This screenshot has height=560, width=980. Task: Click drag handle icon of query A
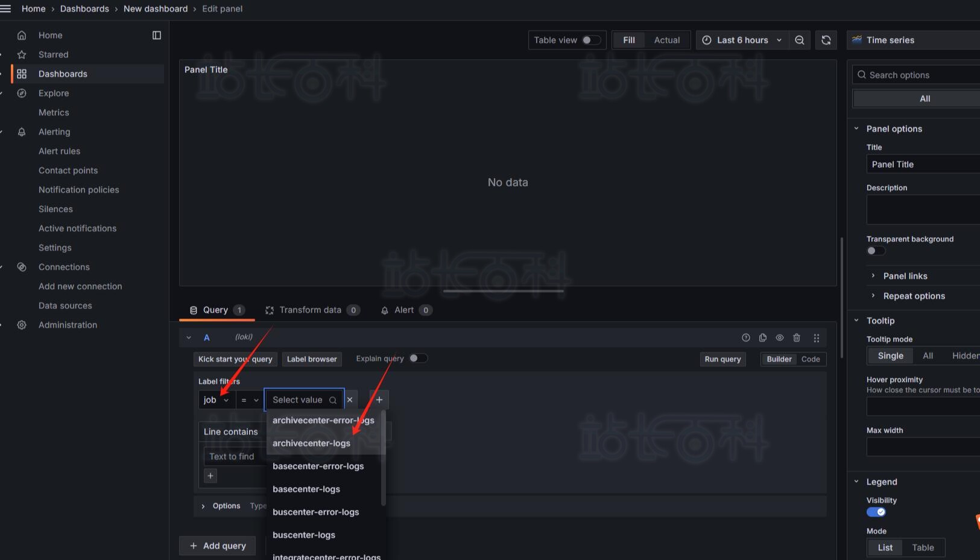(817, 338)
